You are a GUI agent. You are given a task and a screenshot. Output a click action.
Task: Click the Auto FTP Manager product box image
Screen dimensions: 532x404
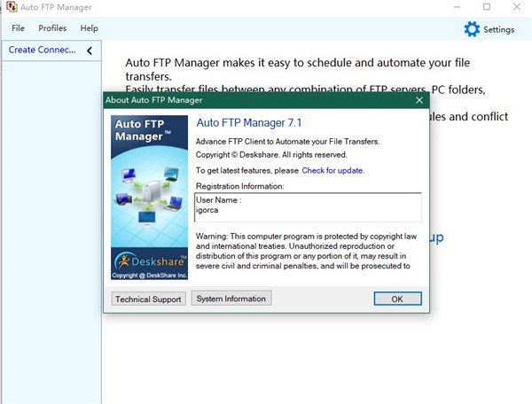click(x=149, y=198)
